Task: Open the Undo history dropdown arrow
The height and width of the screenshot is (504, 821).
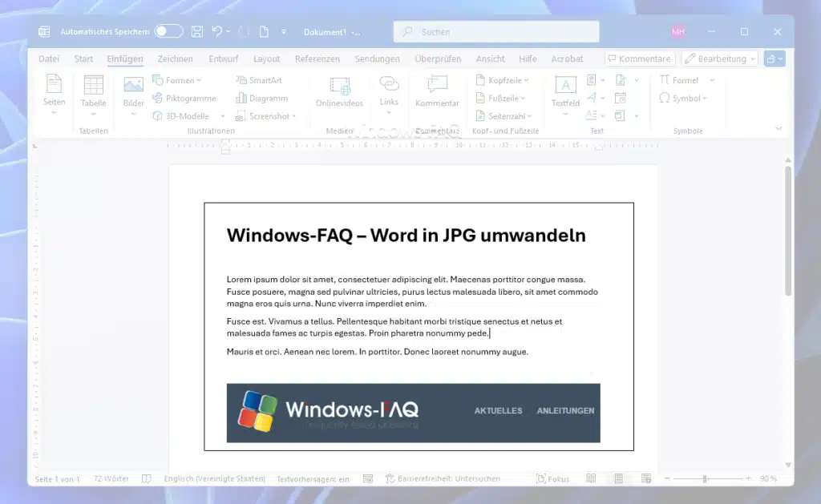Action: pos(229,31)
